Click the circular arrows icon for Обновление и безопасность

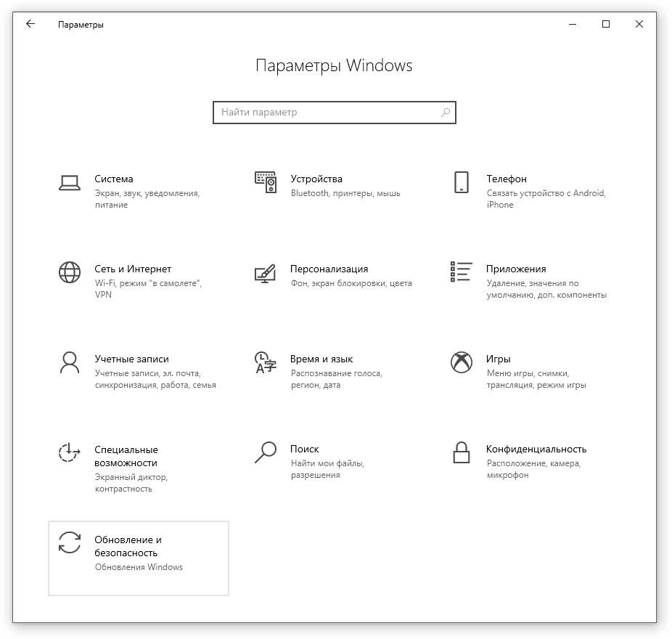(70, 542)
